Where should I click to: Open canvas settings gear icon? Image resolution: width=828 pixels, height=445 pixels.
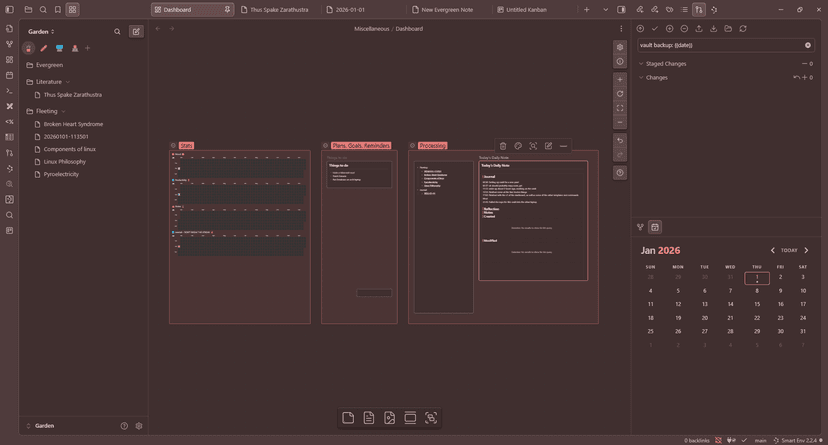(620, 47)
